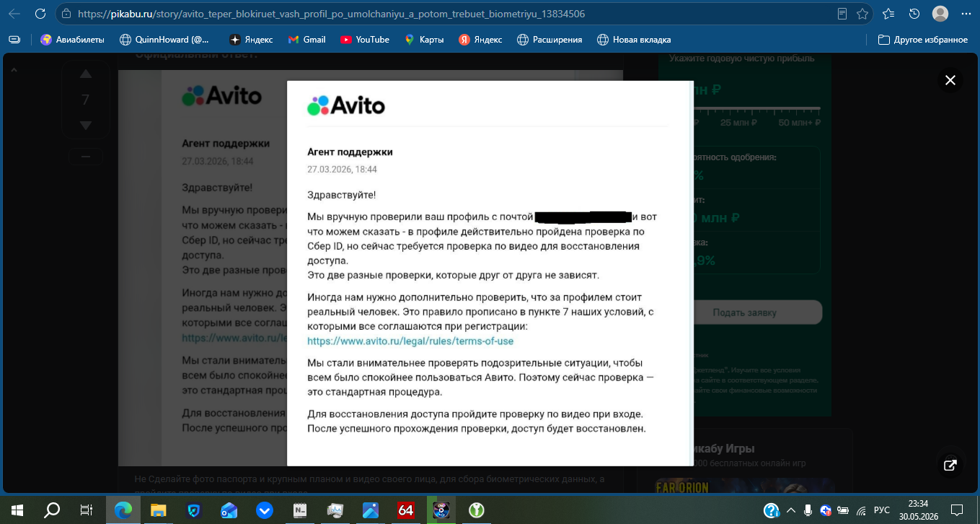980x524 pixels.
Task: Open the Карты bookmark
Action: pos(424,40)
